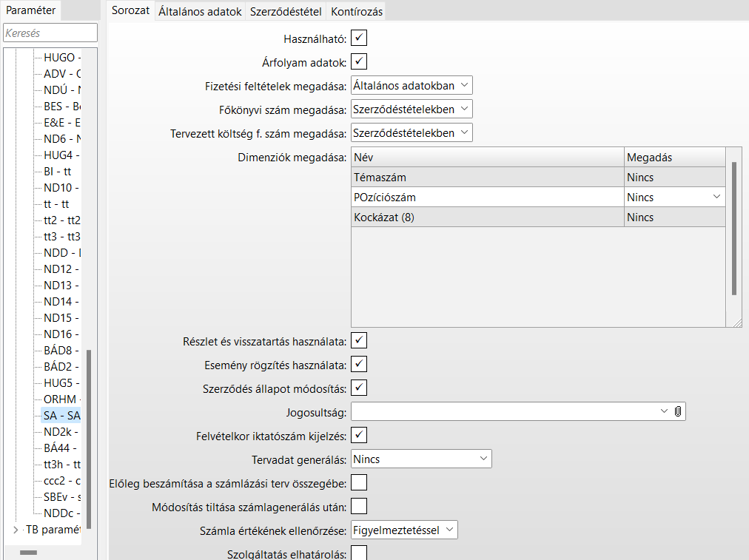Select the ORHM item in parameter tree
Viewport: 749px width, 560px height.
click(x=61, y=399)
